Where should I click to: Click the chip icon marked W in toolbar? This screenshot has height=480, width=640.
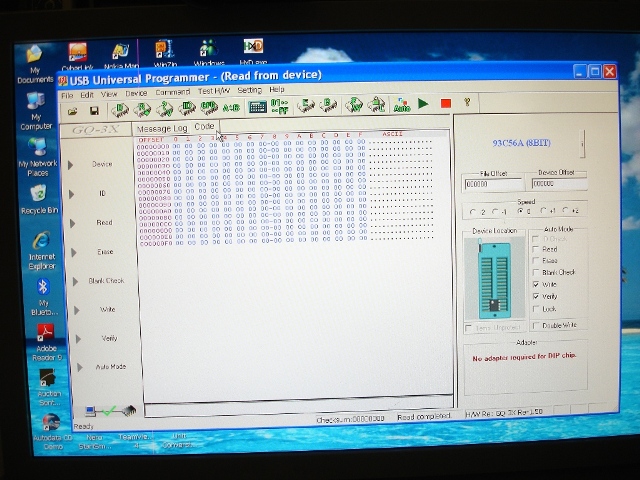pos(354,105)
